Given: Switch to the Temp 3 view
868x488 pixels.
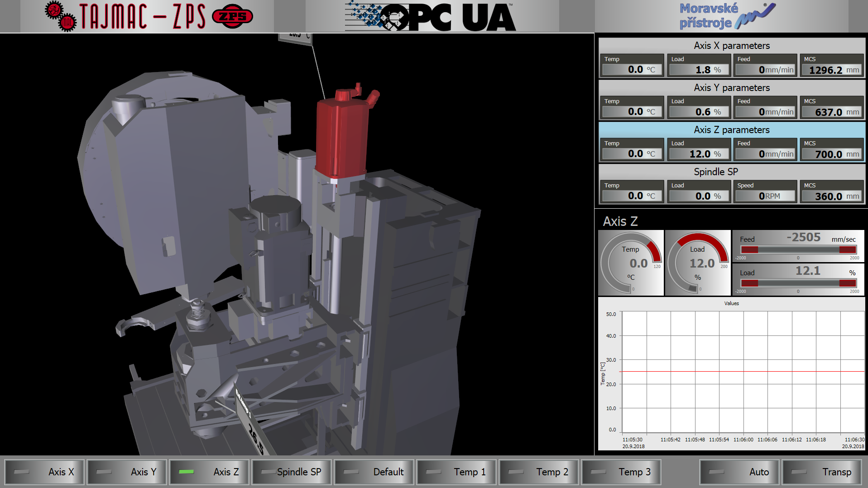Looking at the screenshot, I should 621,472.
